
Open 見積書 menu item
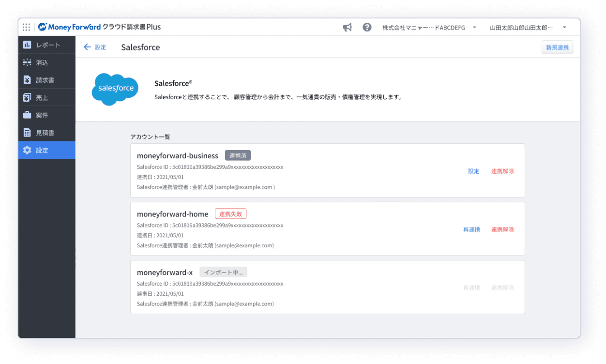tap(47, 133)
